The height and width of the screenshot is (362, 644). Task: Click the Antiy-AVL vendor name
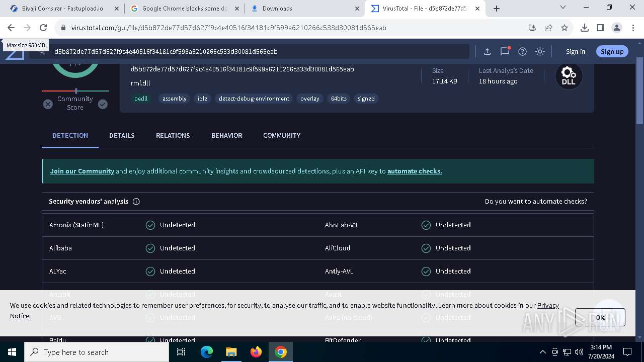339,271
